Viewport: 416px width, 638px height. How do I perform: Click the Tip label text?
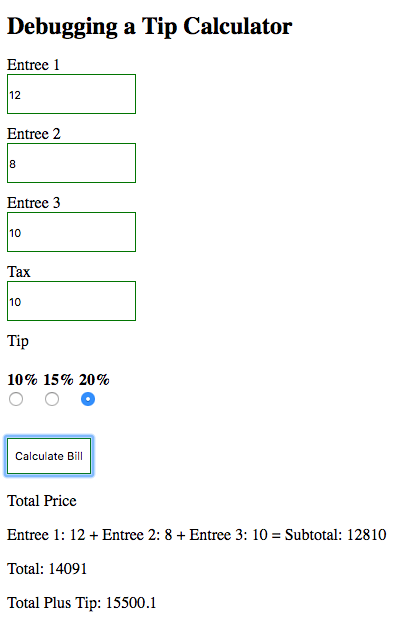click(18, 341)
